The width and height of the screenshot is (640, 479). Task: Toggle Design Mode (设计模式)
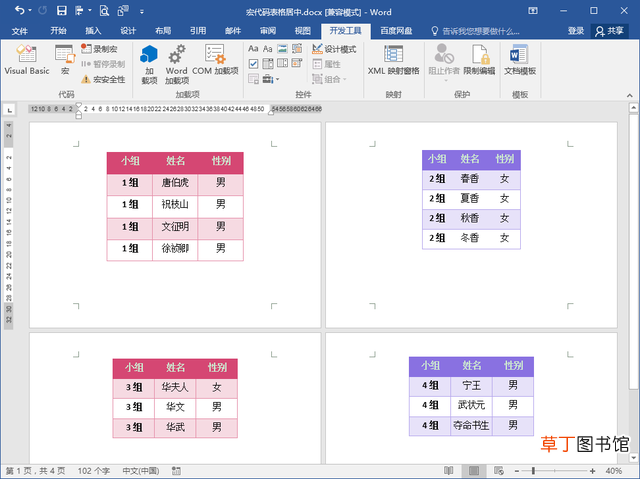[334, 49]
